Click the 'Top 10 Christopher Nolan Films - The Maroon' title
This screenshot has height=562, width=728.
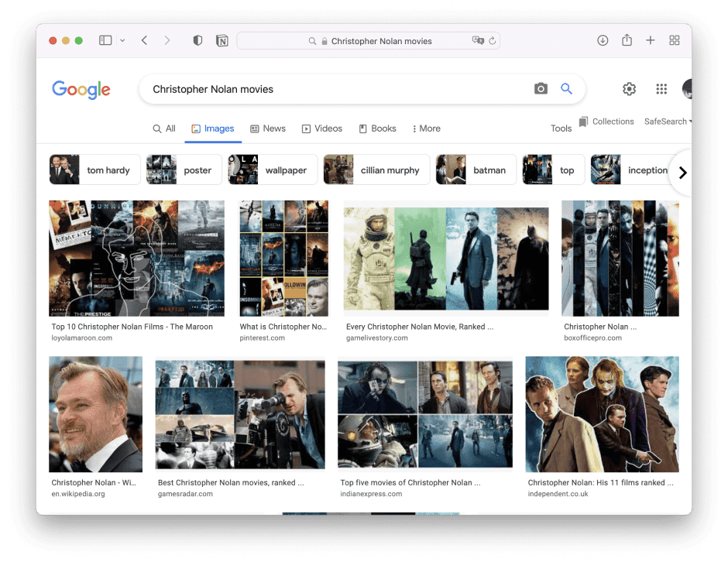132,327
